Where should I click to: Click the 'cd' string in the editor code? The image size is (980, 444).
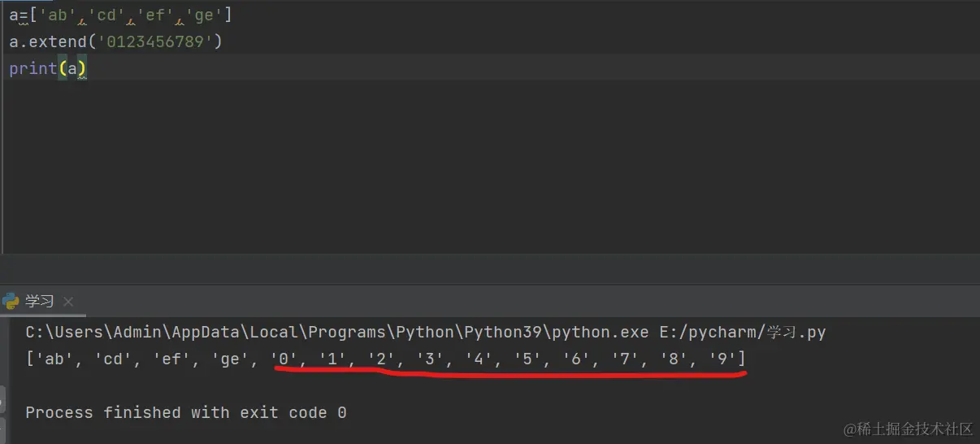(x=107, y=14)
